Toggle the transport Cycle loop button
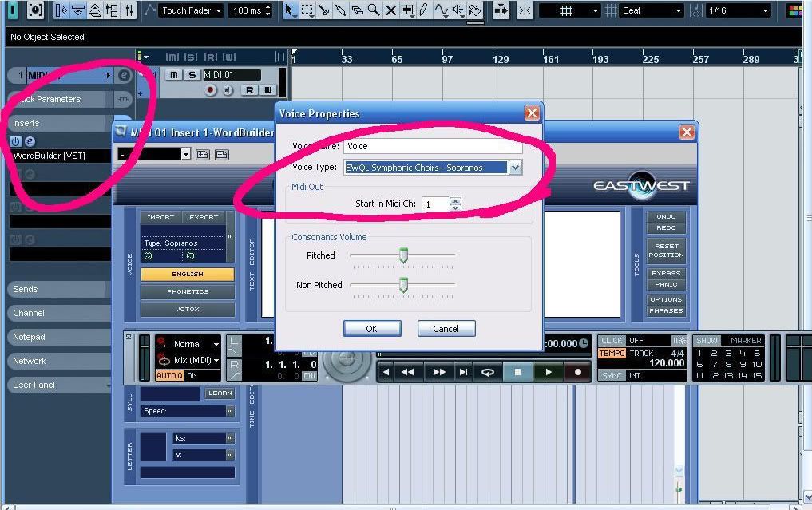This screenshot has height=510, width=812. 487,372
